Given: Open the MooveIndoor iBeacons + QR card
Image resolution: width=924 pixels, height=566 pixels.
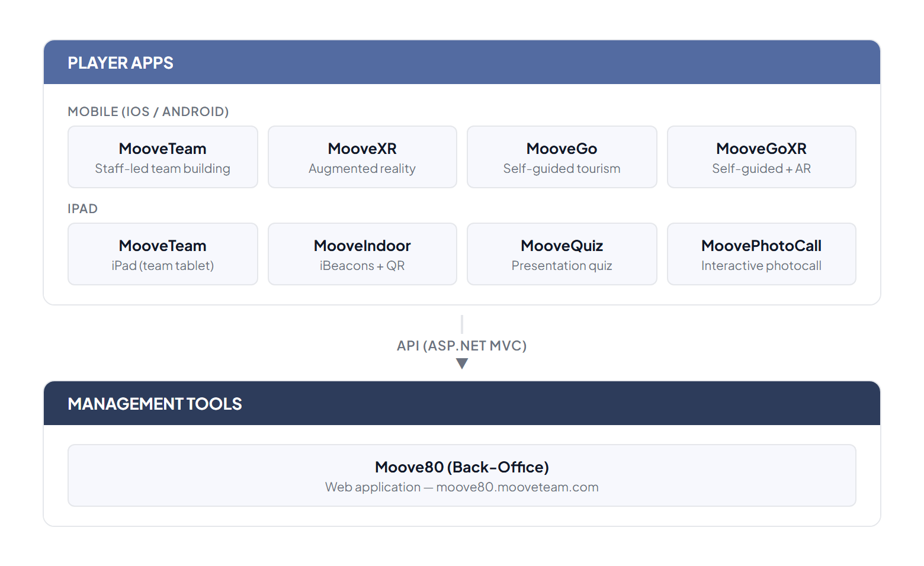Looking at the screenshot, I should point(362,254).
